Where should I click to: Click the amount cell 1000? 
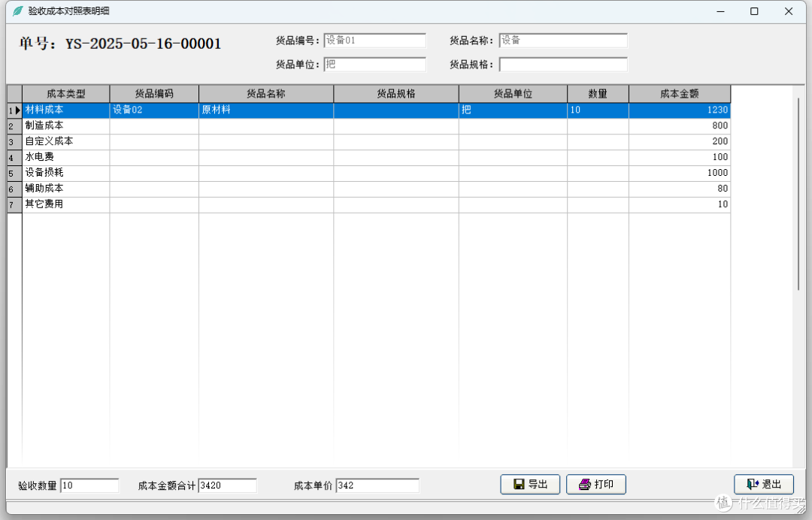(680, 173)
